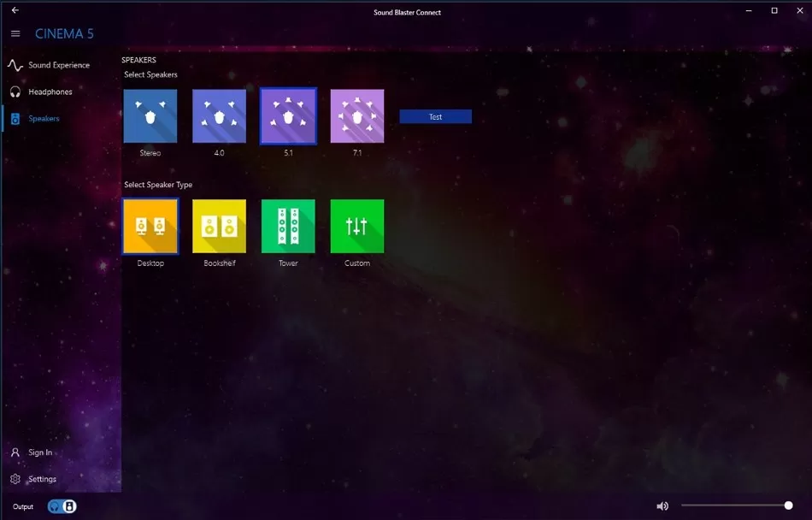Click the Sound Experience waveform icon

[15, 65]
